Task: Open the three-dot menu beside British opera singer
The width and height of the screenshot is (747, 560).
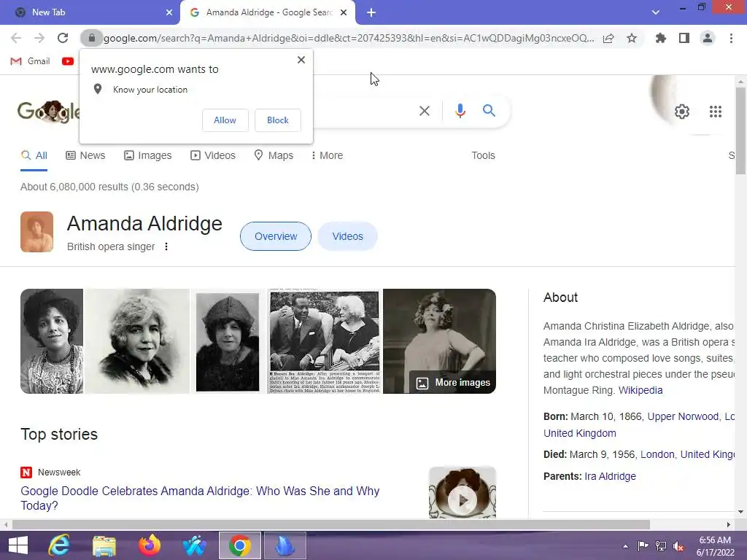Action: point(166,246)
